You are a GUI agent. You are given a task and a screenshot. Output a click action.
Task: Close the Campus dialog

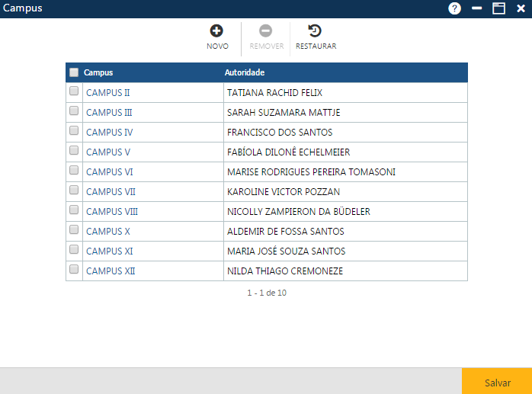point(521,8)
